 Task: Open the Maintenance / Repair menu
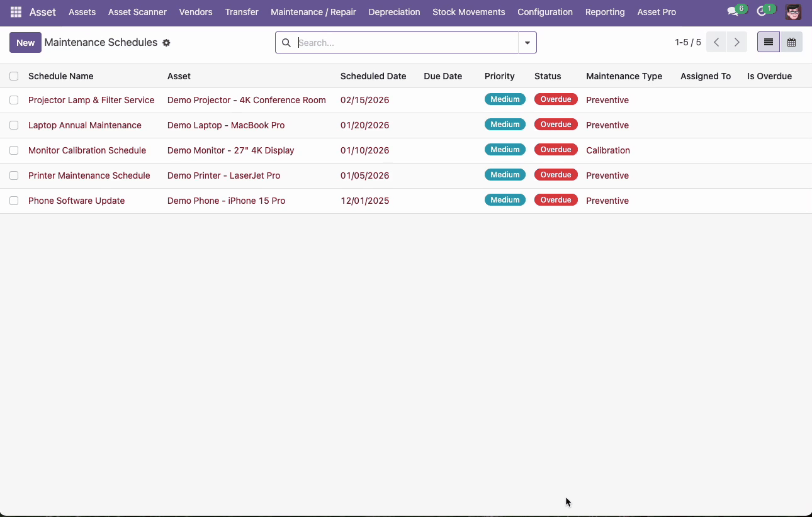313,12
